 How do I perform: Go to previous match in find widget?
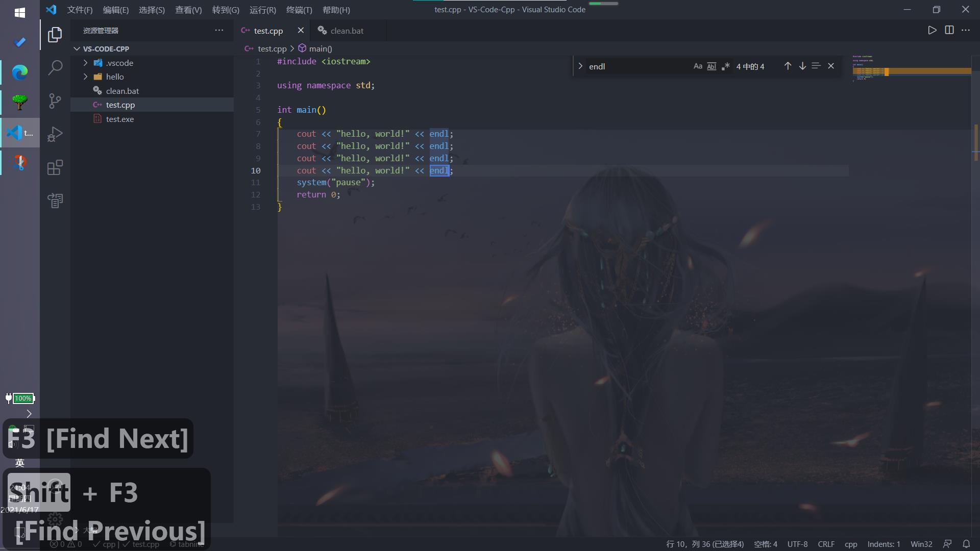[x=788, y=66]
